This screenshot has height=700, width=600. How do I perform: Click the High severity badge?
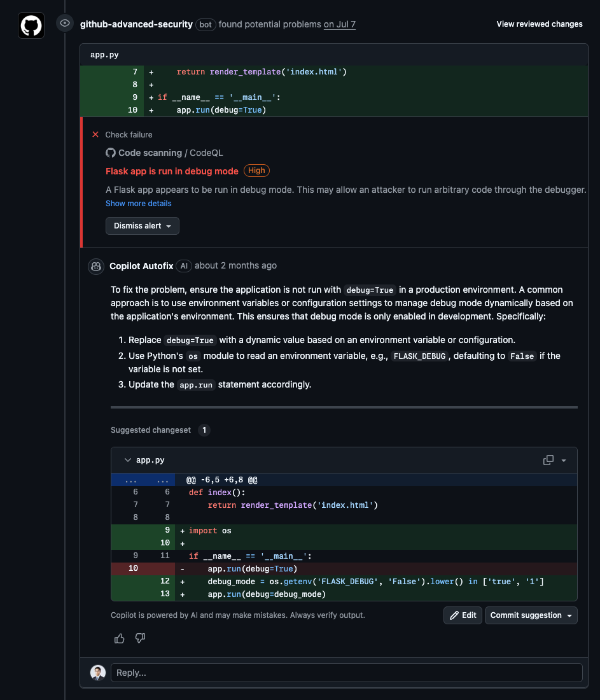(x=256, y=171)
